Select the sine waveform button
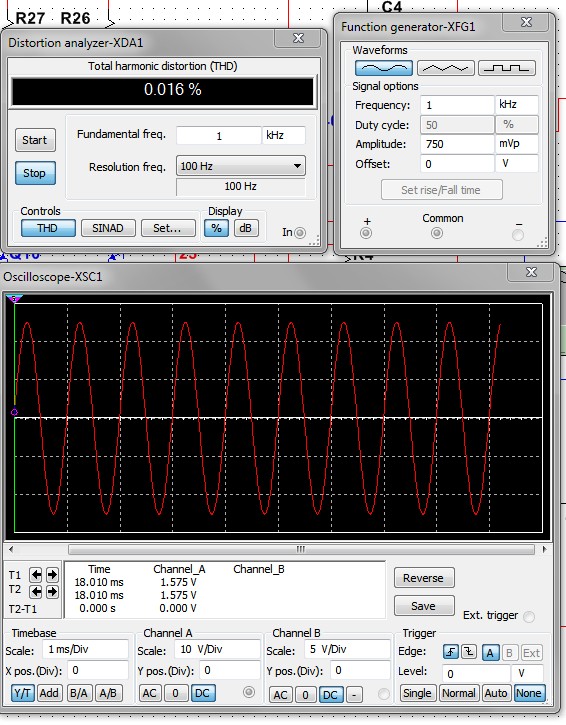566x725 pixels. [x=384, y=68]
